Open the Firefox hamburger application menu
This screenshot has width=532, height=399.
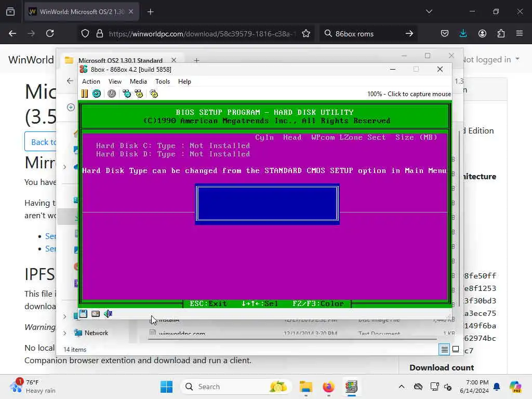click(520, 33)
